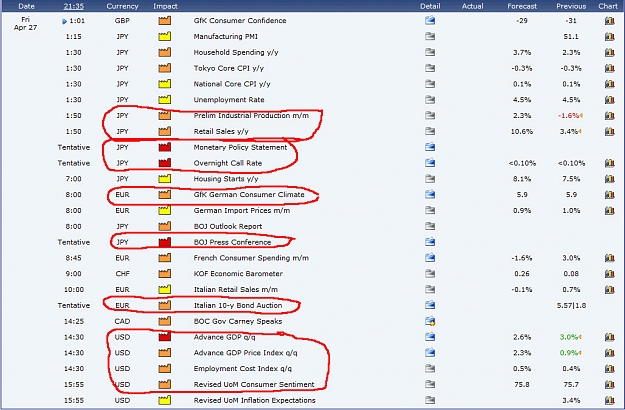Image resolution: width=625 pixels, height=410 pixels.
Task: Click the CHF currency cell
Action: point(122,274)
